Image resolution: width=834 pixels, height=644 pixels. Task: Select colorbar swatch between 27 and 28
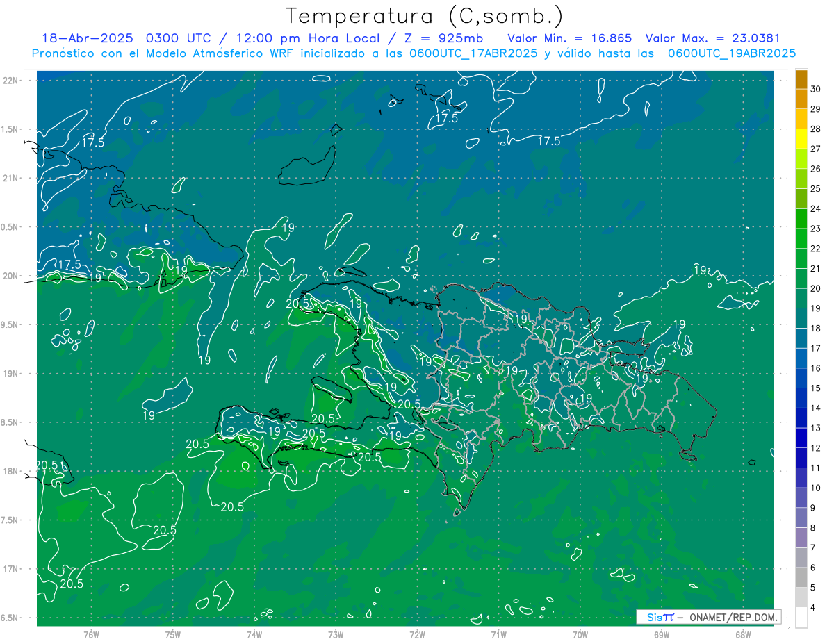click(802, 140)
